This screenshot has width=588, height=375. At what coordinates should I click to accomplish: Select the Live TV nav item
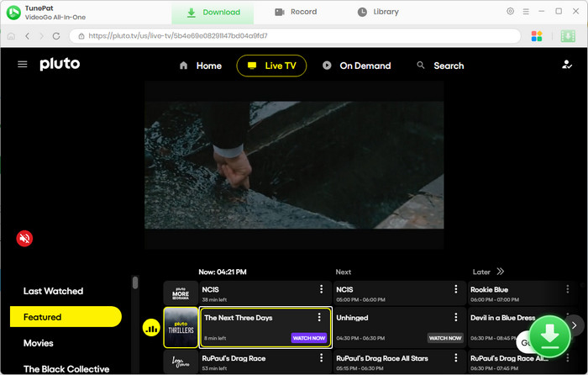tap(271, 66)
